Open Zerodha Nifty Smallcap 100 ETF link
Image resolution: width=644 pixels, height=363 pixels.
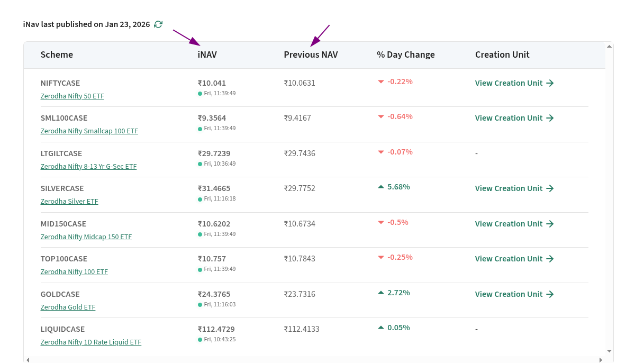tap(89, 131)
